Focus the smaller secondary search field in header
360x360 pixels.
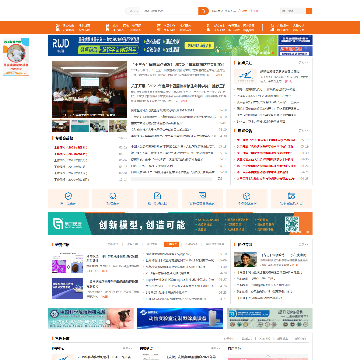point(293,11)
